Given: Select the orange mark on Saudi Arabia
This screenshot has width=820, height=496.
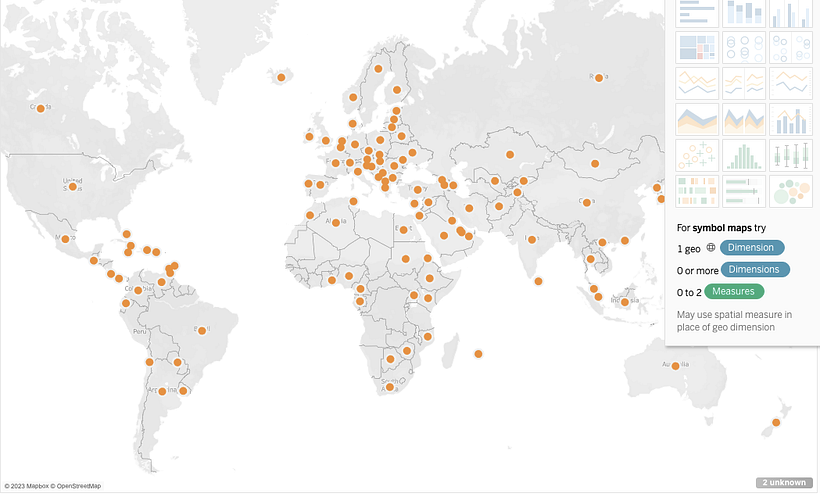Looking at the screenshot, I should (x=443, y=235).
